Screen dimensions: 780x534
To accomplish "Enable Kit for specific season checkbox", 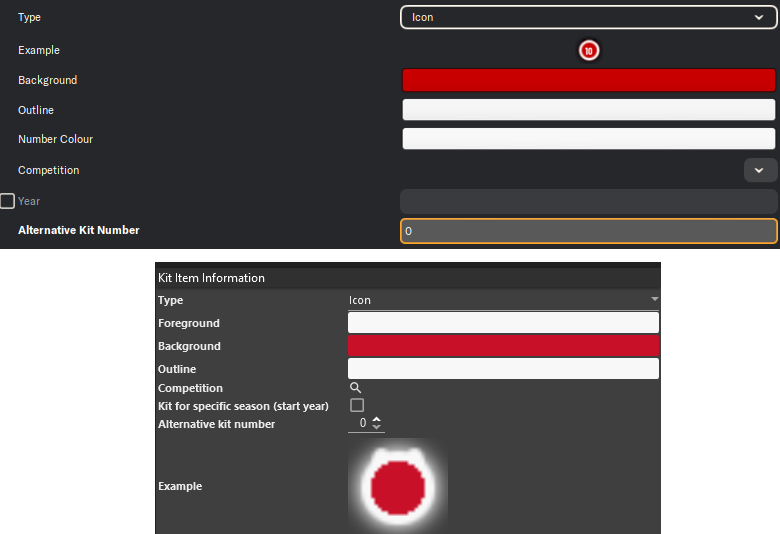I will click(x=357, y=405).
